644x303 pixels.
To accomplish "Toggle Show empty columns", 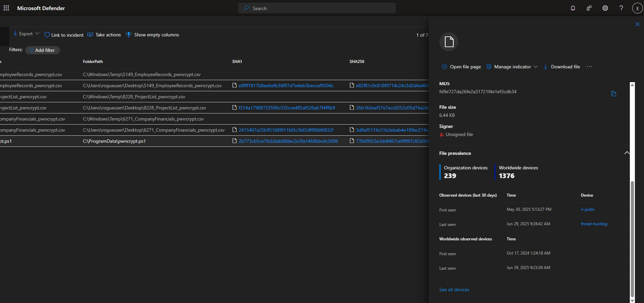I will [152, 35].
